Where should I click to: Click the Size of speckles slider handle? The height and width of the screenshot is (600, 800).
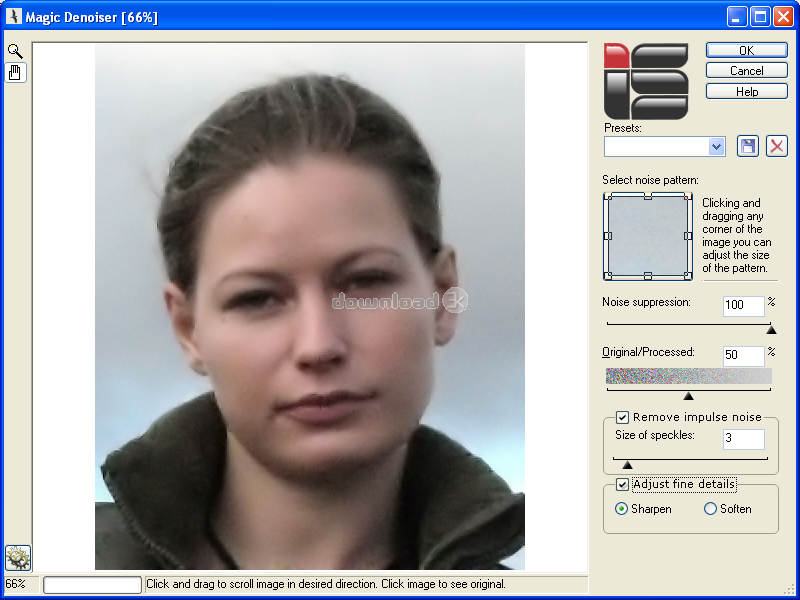tap(628, 465)
